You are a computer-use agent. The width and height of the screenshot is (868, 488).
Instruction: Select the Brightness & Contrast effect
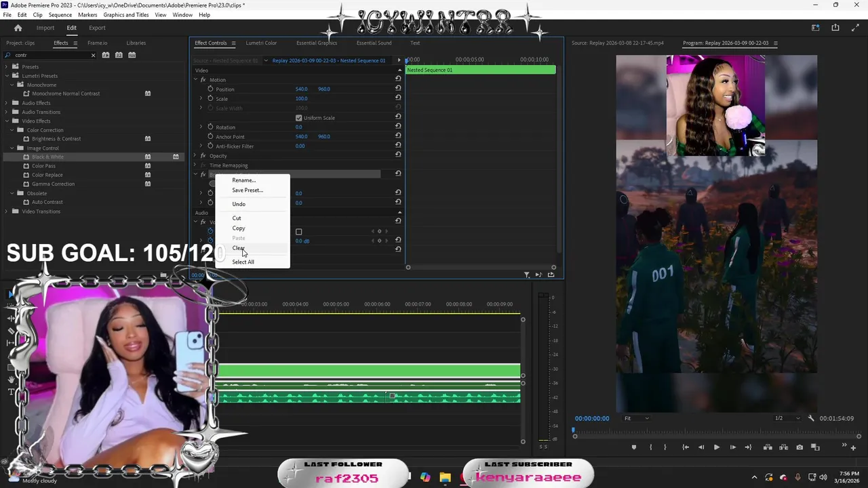tap(56, 139)
